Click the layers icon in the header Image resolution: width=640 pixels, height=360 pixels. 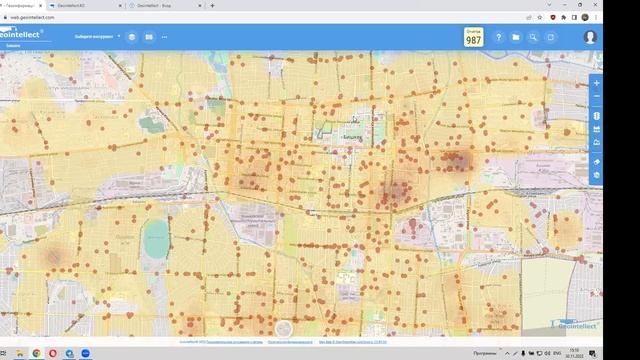tap(132, 37)
